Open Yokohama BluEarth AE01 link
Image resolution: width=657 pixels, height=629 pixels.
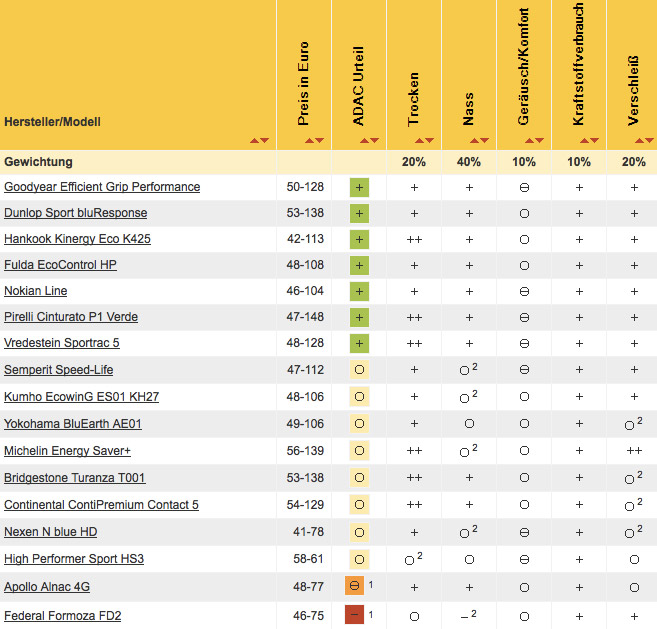pyautogui.click(x=73, y=424)
